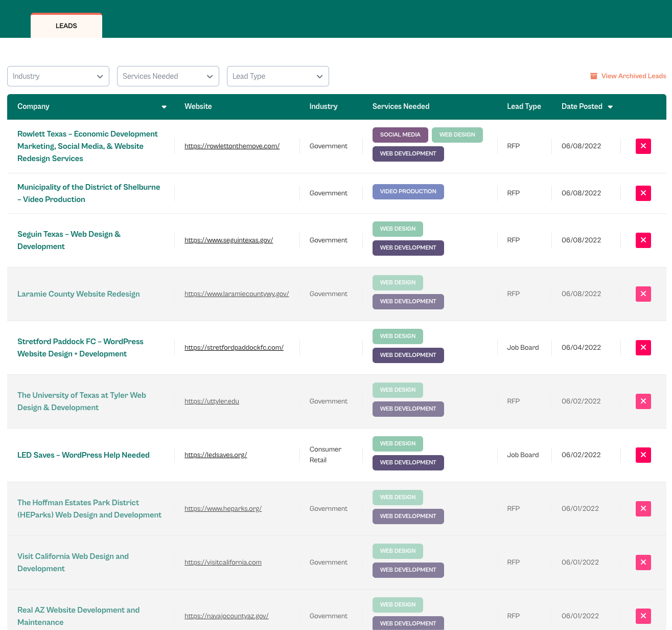Open Laramie County Website Redesign lead
The height and width of the screenshot is (630, 672).
pos(79,294)
